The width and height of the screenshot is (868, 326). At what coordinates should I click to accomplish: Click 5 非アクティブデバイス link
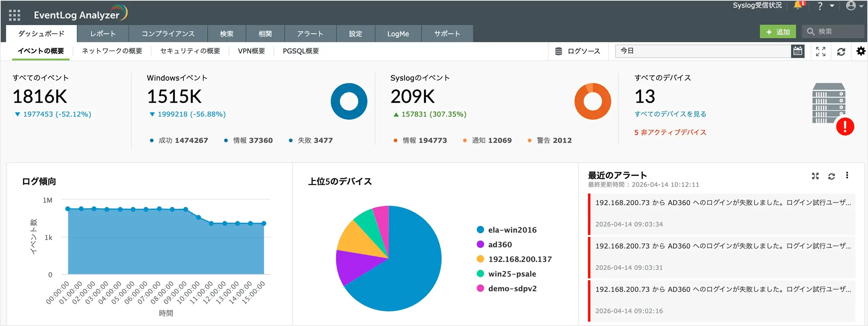670,132
